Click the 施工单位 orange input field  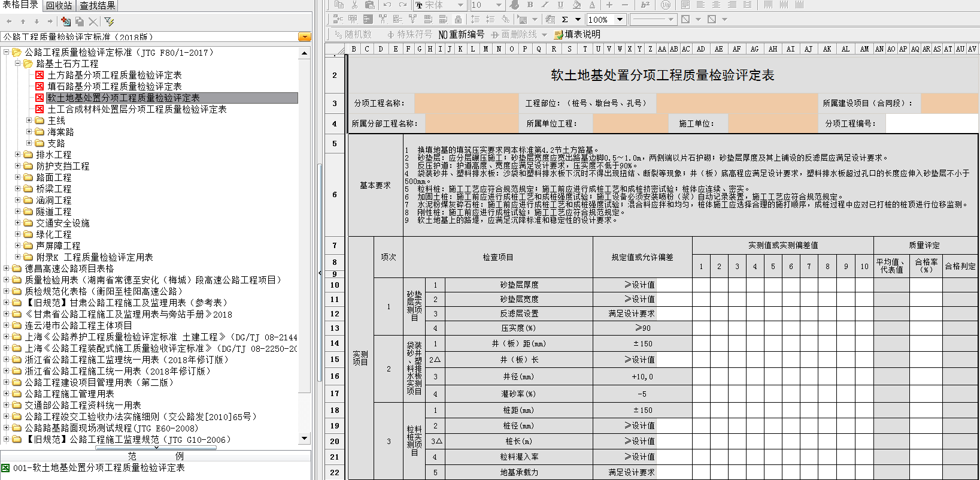(x=773, y=123)
